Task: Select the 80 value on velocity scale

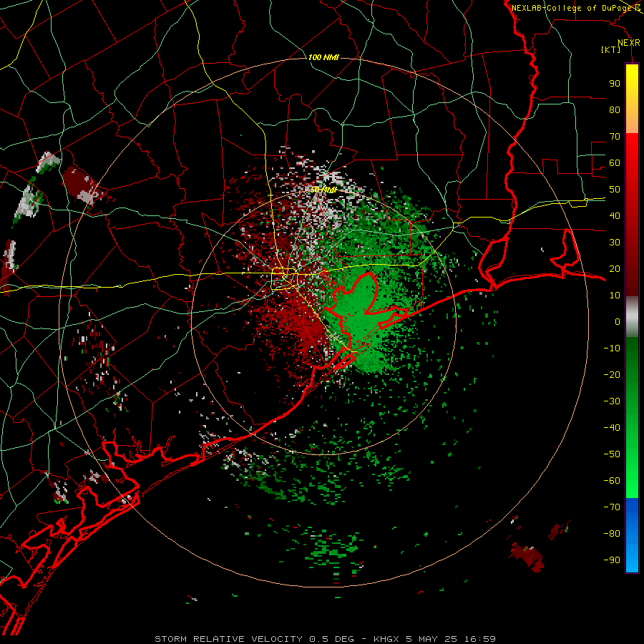Action: click(615, 109)
